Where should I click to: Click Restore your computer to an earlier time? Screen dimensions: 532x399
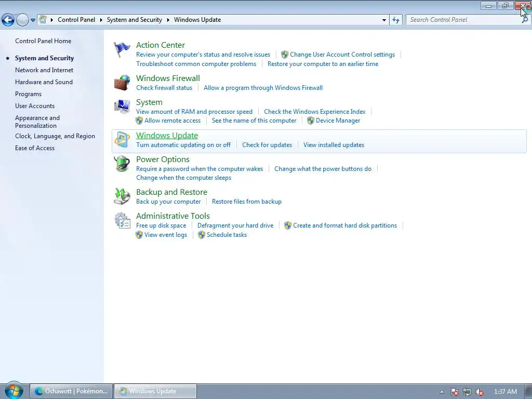(x=323, y=64)
